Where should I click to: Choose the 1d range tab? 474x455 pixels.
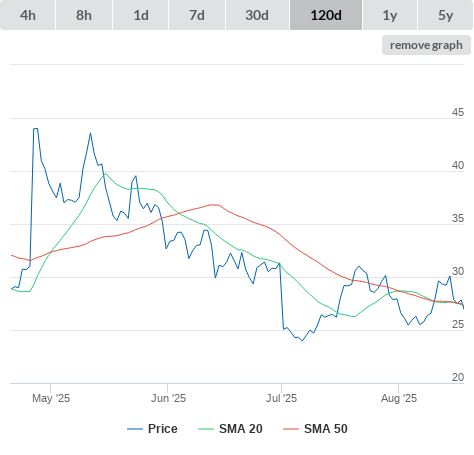click(x=141, y=15)
